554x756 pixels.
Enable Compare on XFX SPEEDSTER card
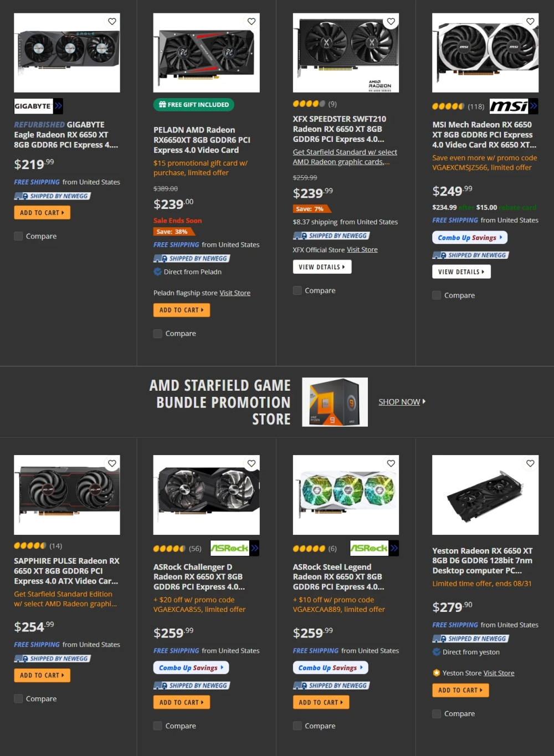(x=297, y=290)
